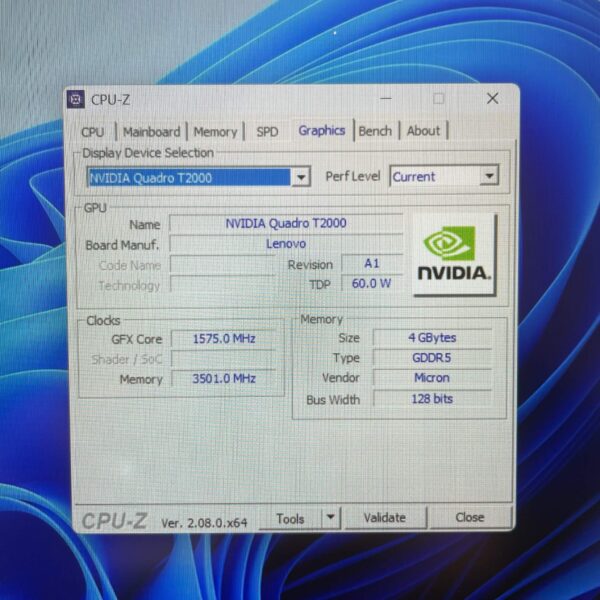The height and width of the screenshot is (600, 600).
Task: Click the A1 revision value
Action: coord(372,264)
